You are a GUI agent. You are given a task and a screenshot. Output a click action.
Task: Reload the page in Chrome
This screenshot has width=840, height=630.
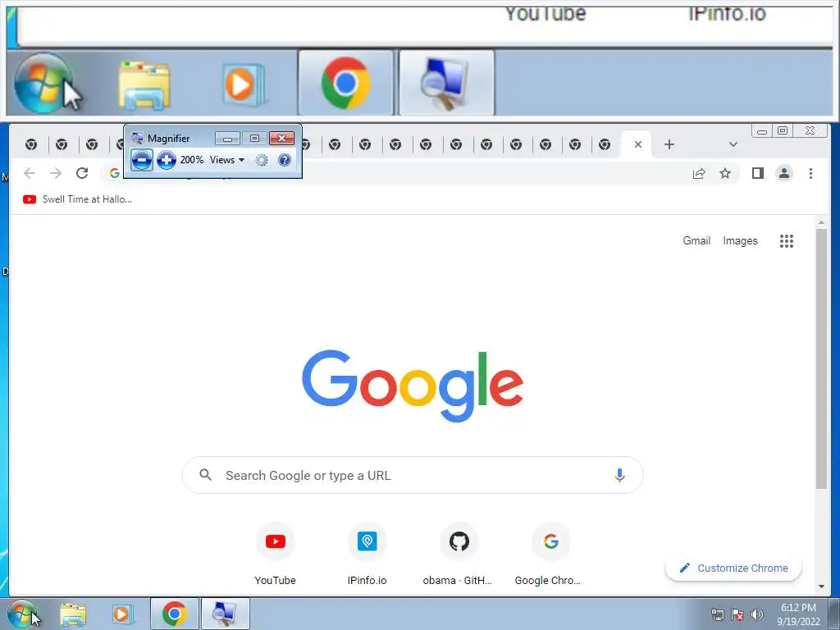tap(82, 173)
